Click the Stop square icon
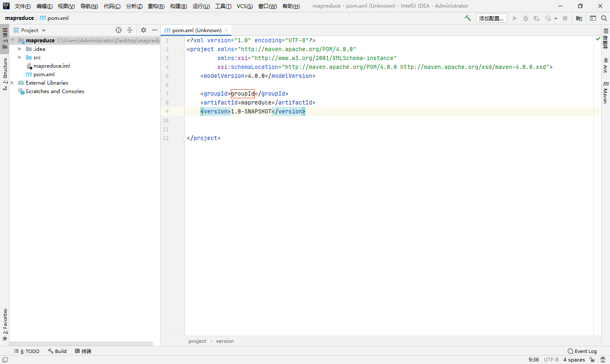This screenshot has height=364, width=610. click(x=565, y=18)
